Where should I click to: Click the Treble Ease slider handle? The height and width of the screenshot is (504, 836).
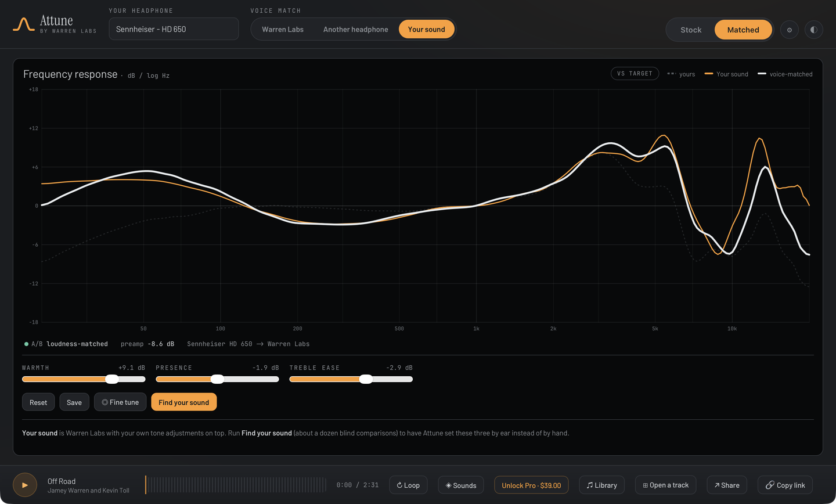366,379
